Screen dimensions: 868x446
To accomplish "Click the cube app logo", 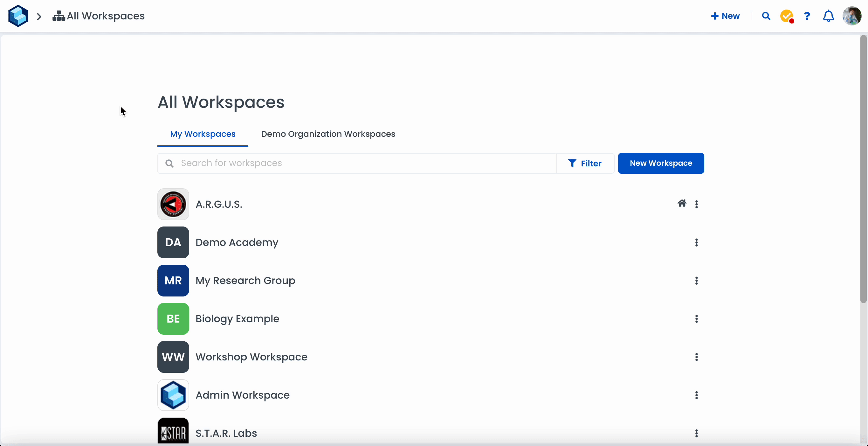I will pos(18,16).
